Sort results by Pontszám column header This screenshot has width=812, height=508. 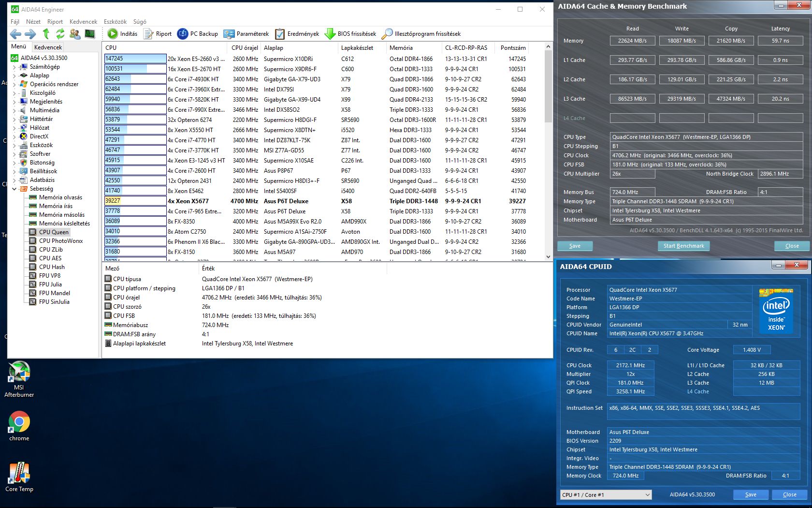coord(513,48)
